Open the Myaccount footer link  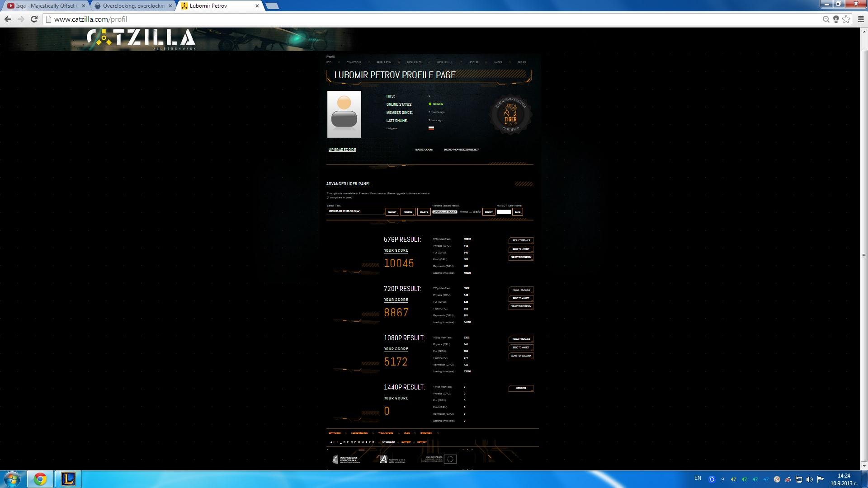(388, 442)
